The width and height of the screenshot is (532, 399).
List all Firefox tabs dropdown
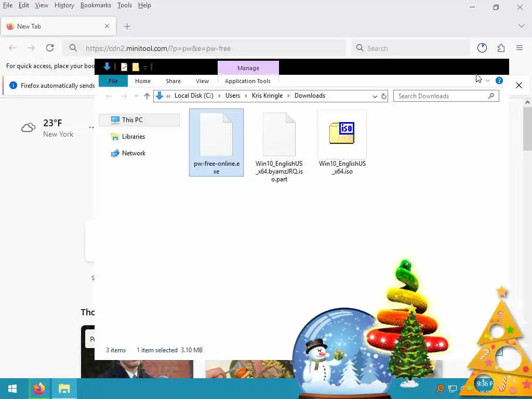coord(522,26)
